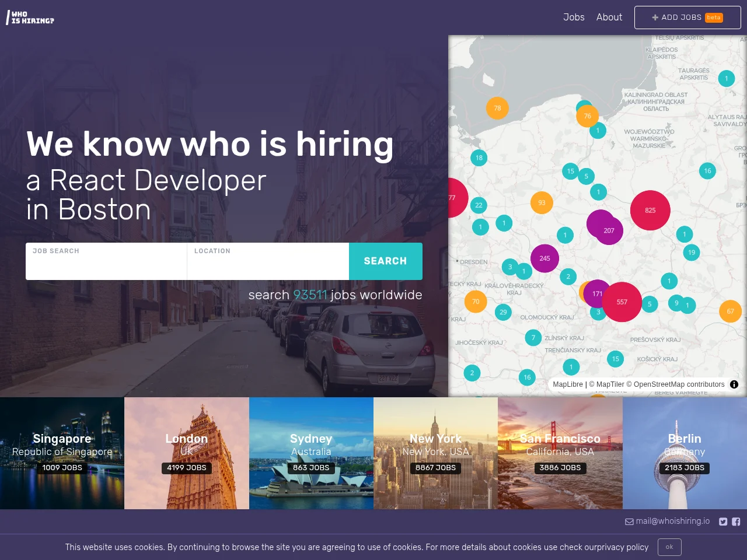Open the Sydney jobs tile

coord(311,453)
